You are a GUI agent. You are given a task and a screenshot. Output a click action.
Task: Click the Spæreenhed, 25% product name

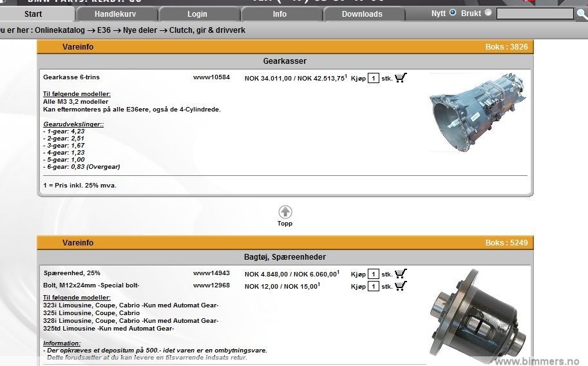coord(71,273)
